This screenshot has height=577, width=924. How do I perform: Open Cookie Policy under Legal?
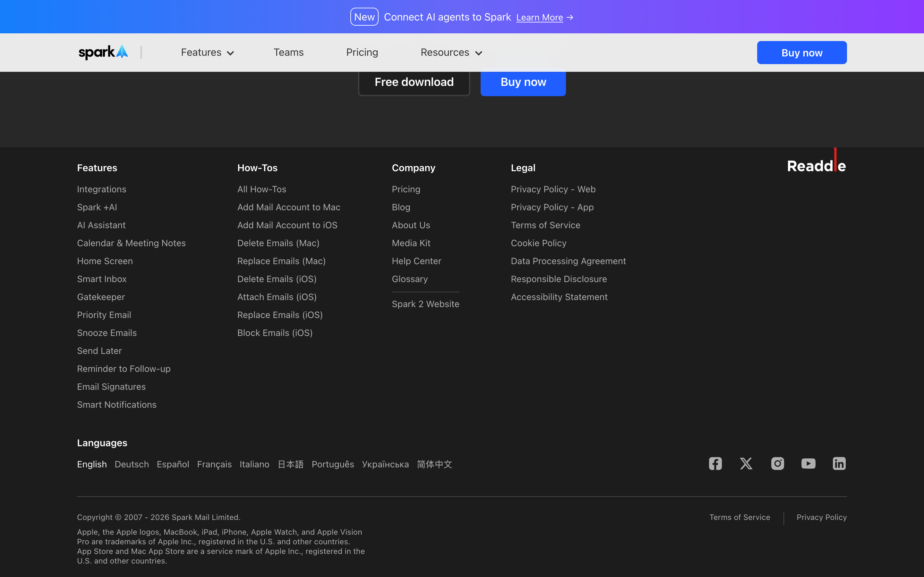point(538,243)
